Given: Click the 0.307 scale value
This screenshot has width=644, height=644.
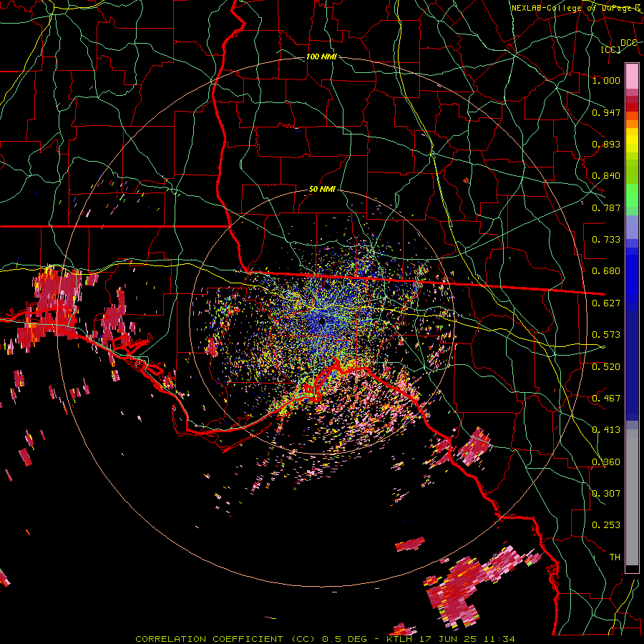Looking at the screenshot, I should point(606,494).
